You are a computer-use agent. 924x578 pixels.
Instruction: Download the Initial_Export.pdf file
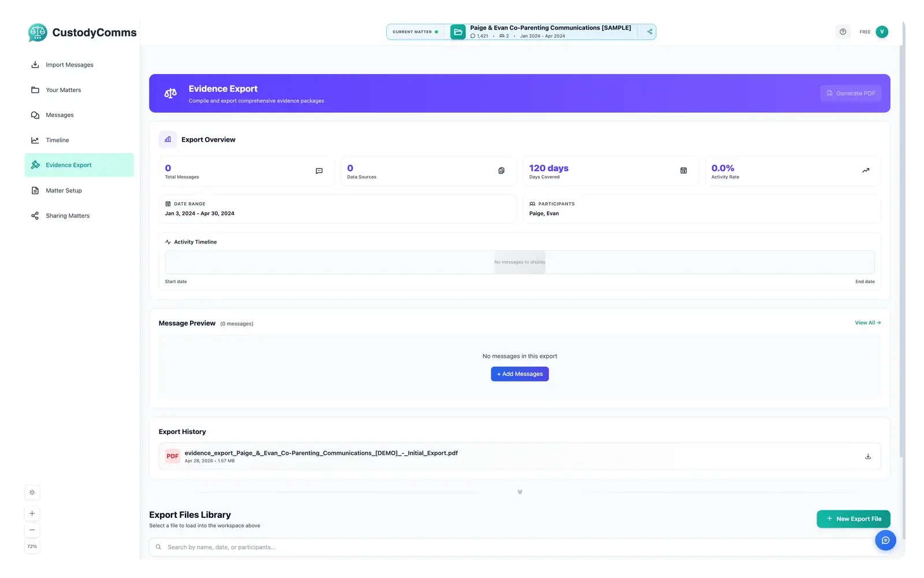pyautogui.click(x=868, y=457)
